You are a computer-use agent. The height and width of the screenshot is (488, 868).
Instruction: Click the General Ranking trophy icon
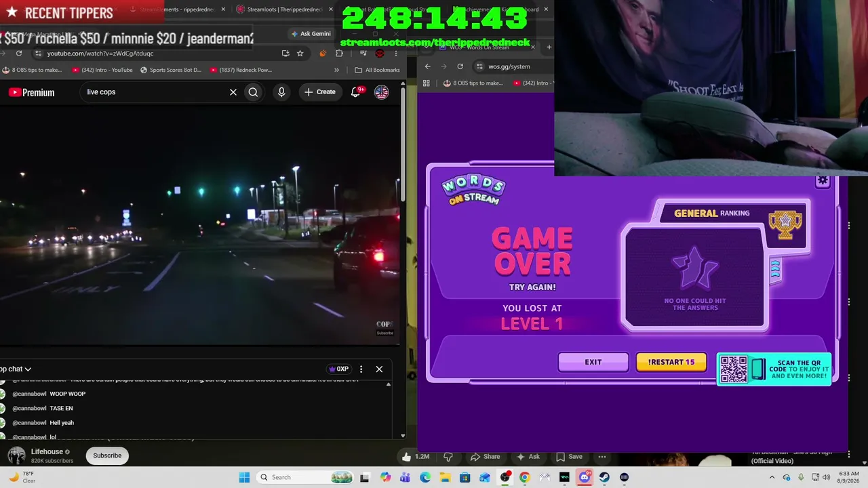point(785,224)
